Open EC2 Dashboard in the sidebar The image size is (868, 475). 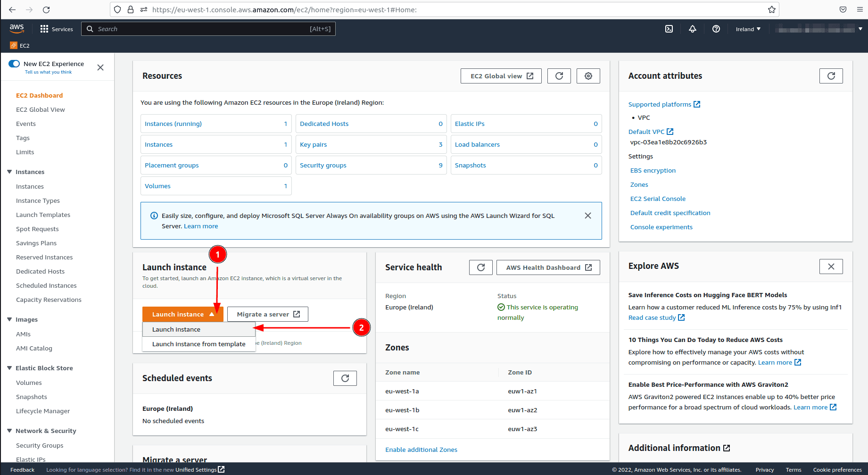pyautogui.click(x=39, y=95)
